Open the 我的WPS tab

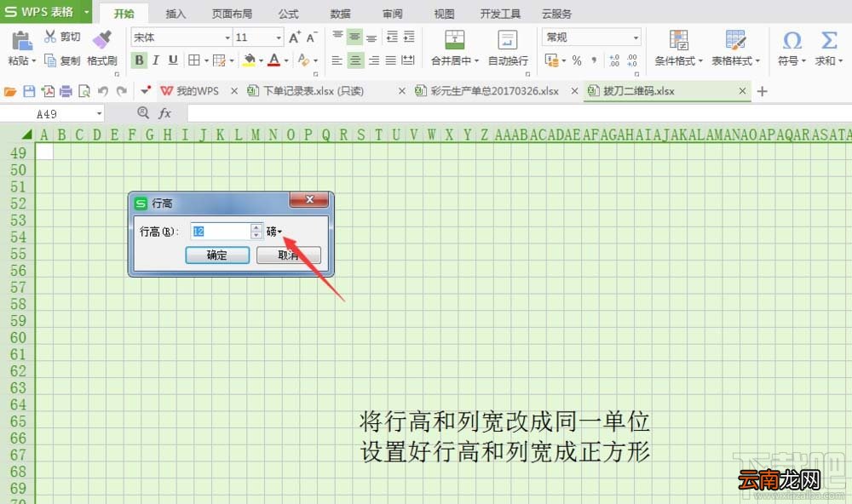point(198,91)
